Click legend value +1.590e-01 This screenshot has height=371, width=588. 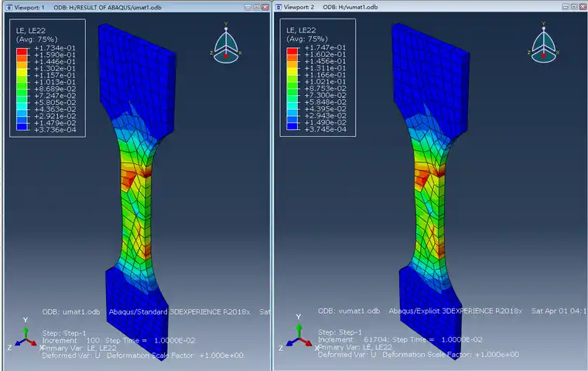click(55, 55)
